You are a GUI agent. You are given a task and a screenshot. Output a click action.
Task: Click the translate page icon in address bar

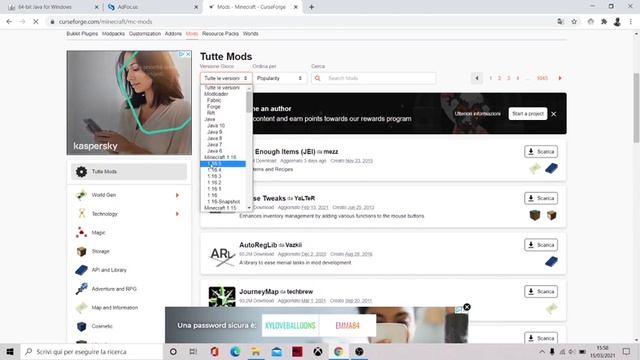560,22
